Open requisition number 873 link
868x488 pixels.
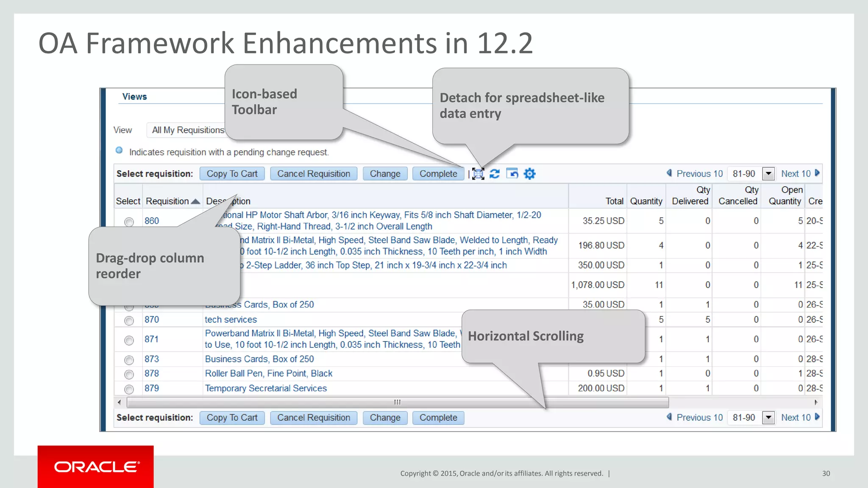click(152, 359)
